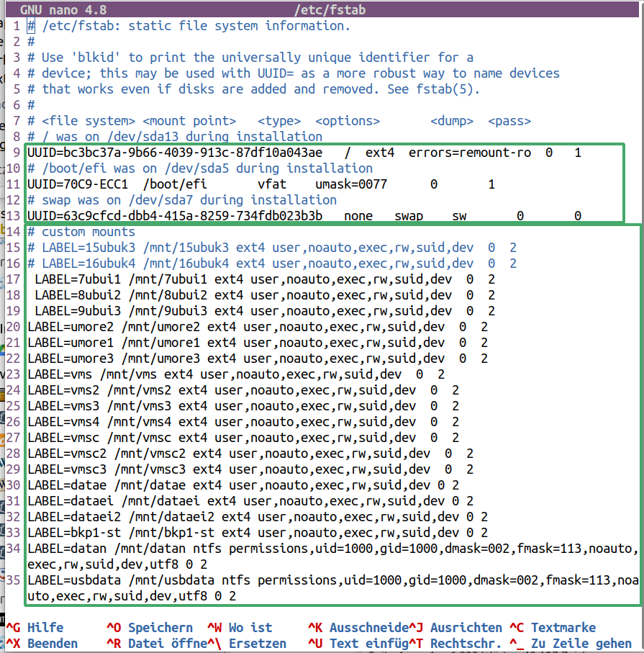Click ^O Speichern to save the file

point(150,628)
